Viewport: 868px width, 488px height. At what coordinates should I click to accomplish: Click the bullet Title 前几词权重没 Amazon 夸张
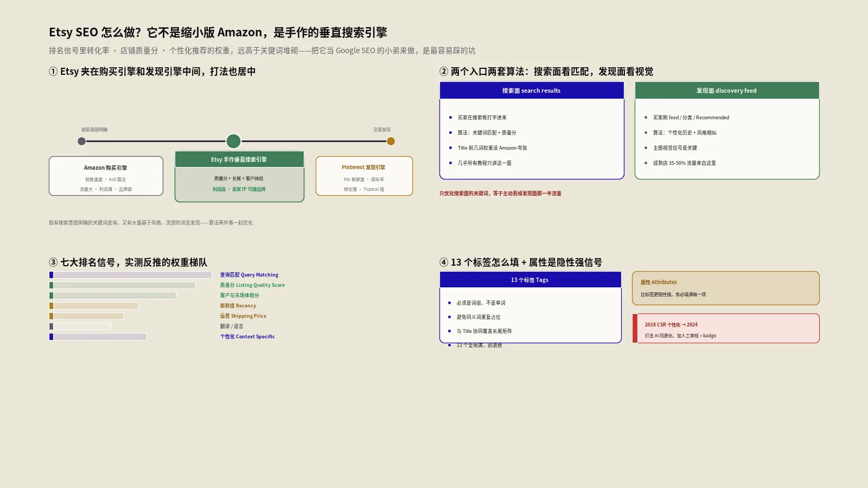492,148
